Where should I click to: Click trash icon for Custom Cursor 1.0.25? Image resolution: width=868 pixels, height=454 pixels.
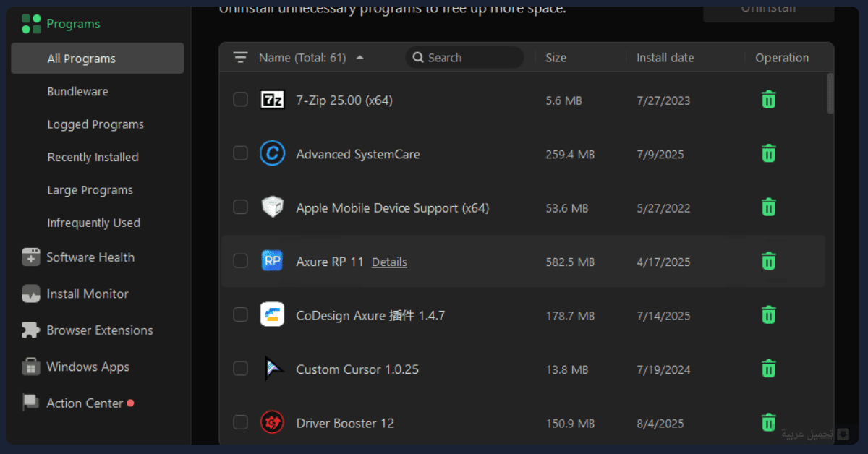coord(769,369)
